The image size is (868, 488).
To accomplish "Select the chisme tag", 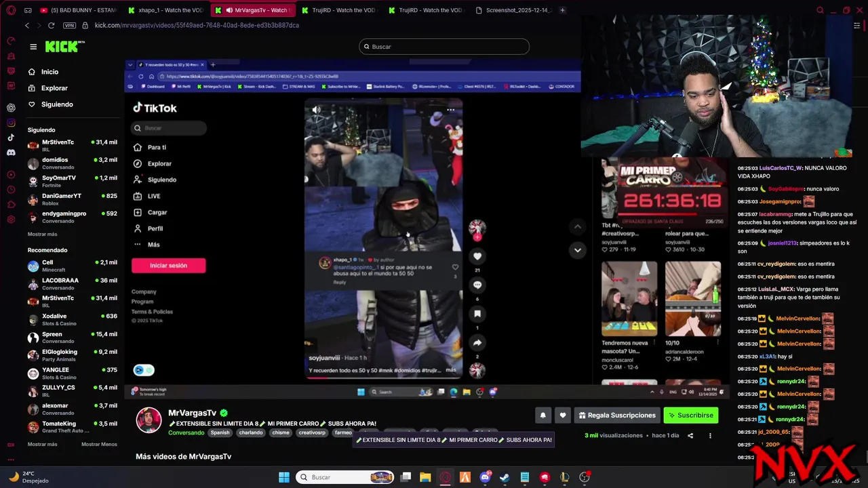I will [x=281, y=432].
